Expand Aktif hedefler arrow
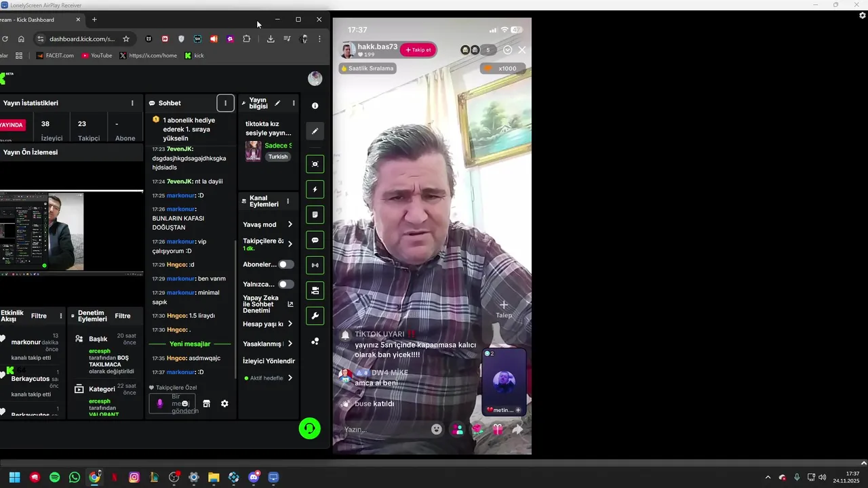Viewport: 868px width, 488px height. [290, 378]
